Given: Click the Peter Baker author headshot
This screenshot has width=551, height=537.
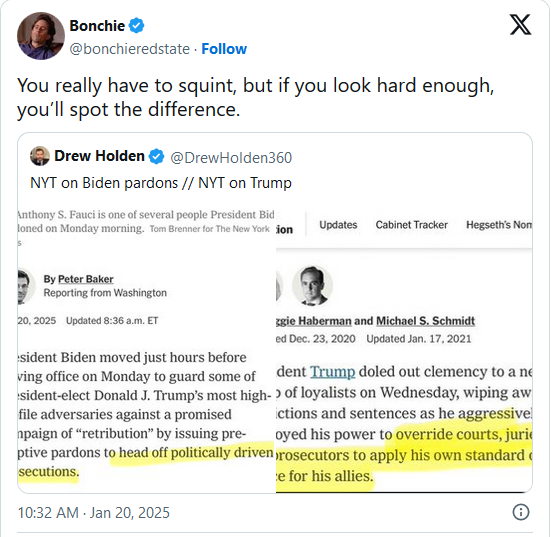Looking at the screenshot, I should (x=26, y=286).
